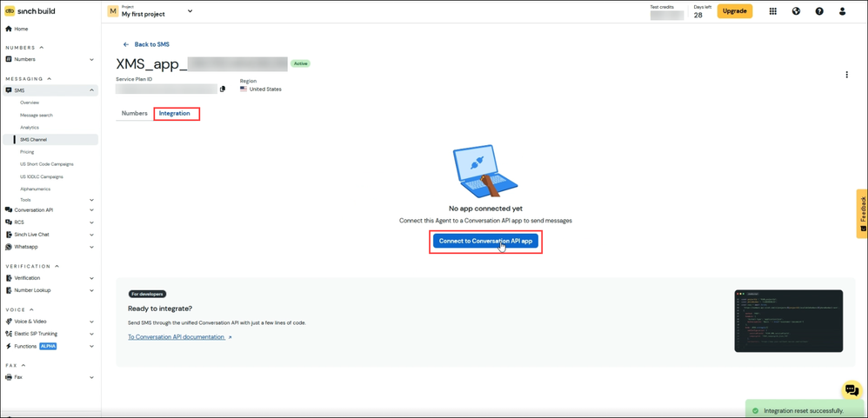Collapse the FAX section header
The width and height of the screenshot is (868, 418).
pos(16,366)
